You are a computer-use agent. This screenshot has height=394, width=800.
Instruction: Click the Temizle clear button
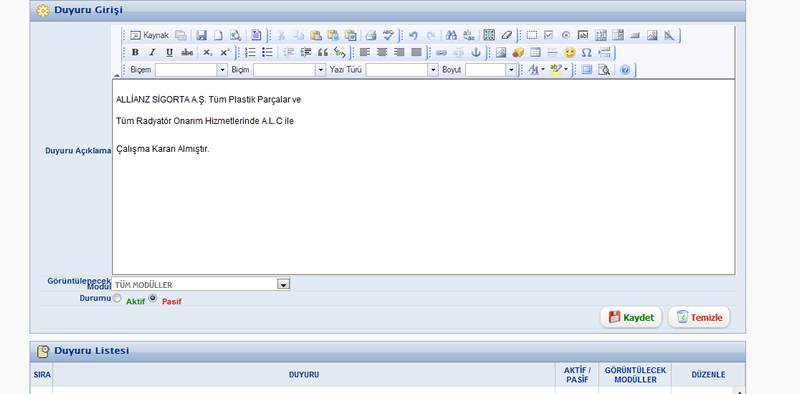(699, 317)
